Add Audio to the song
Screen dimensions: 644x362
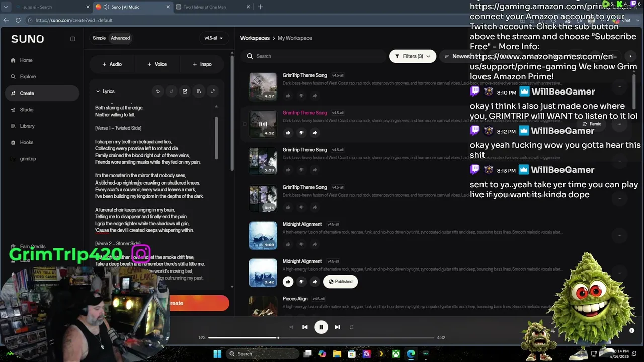(112, 64)
